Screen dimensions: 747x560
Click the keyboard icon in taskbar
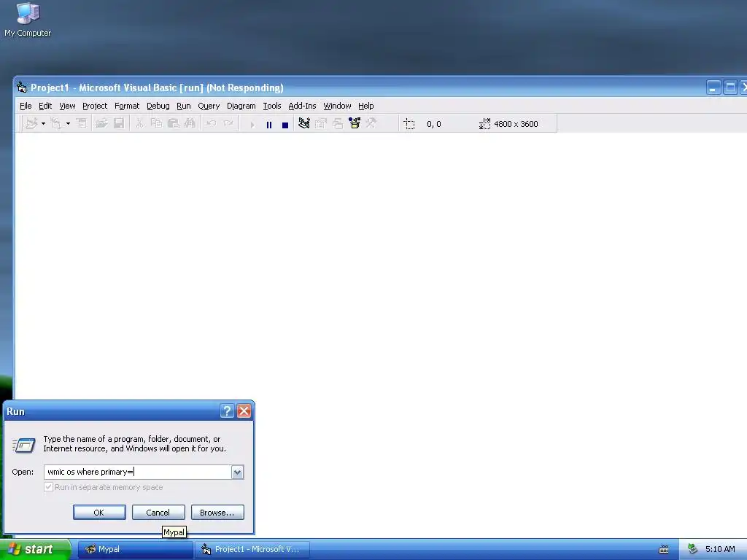click(x=664, y=550)
